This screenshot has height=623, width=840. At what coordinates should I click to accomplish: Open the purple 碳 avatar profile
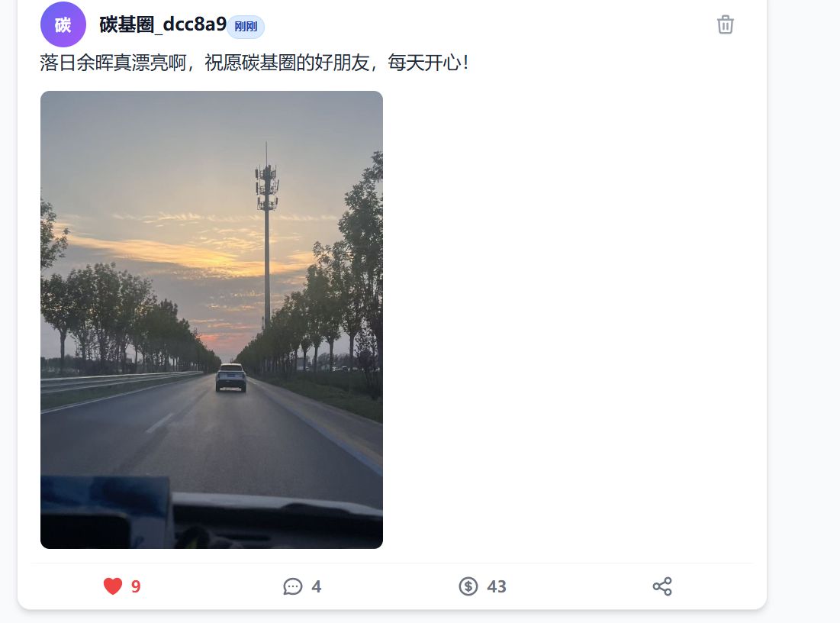click(x=63, y=24)
